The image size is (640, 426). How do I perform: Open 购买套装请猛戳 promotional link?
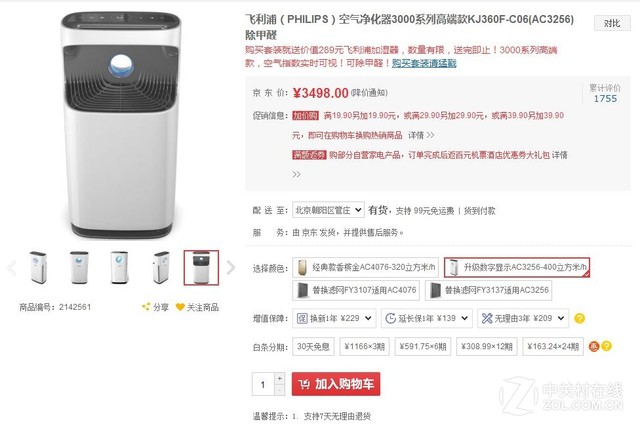coord(424,63)
